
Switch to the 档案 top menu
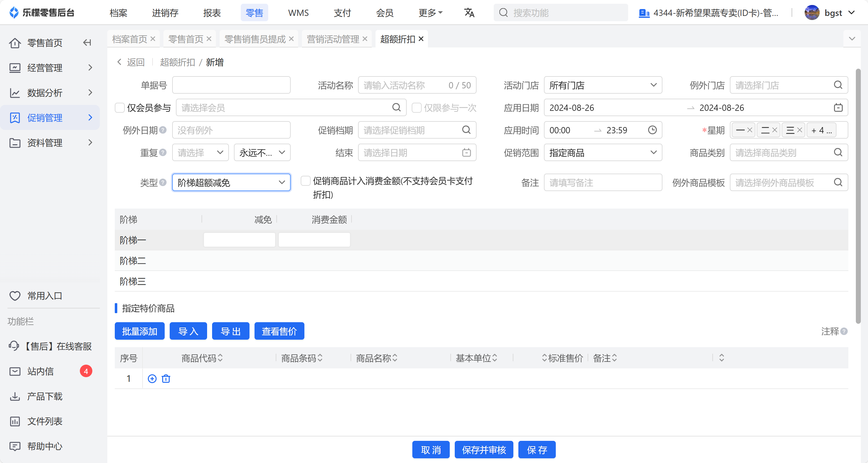pyautogui.click(x=118, y=13)
